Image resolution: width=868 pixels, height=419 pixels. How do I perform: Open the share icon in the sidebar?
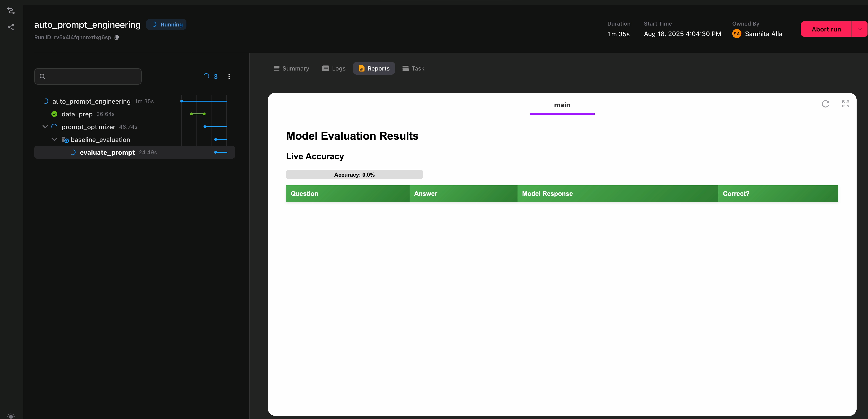(x=11, y=27)
